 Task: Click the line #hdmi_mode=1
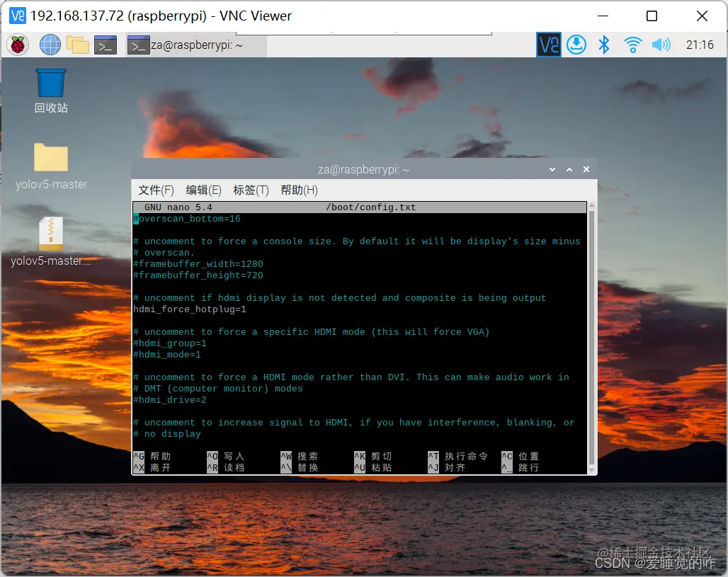pos(167,355)
